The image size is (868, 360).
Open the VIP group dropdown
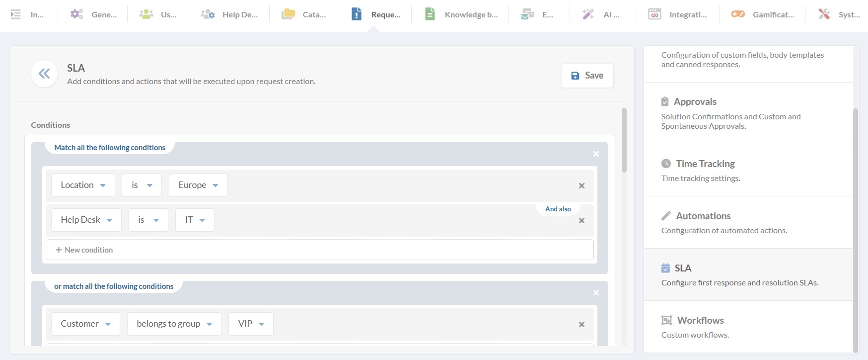pyautogui.click(x=250, y=324)
